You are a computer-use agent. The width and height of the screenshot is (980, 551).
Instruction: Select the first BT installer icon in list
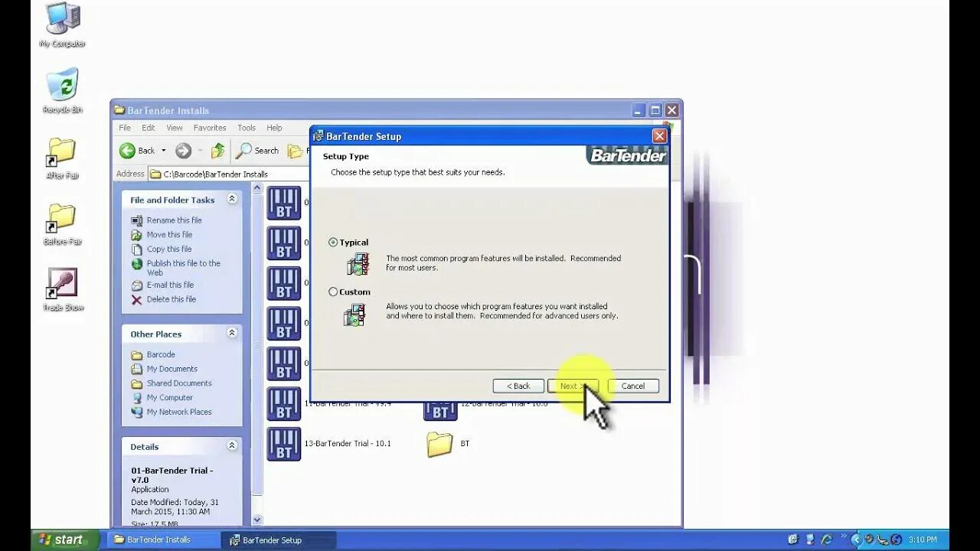283,203
